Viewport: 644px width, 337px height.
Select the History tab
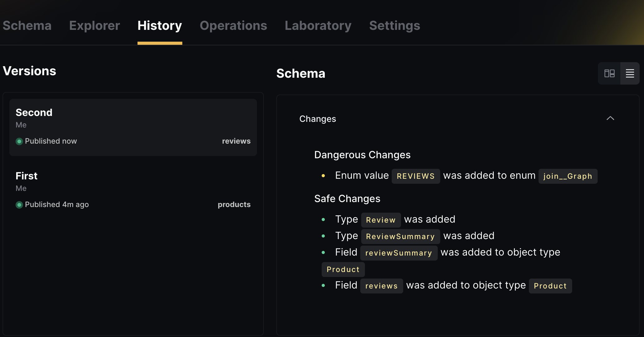160,25
